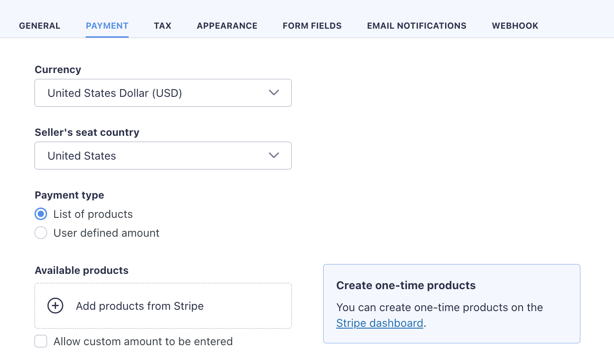
Task: Click the Create one-time products info panel
Action: (451, 303)
